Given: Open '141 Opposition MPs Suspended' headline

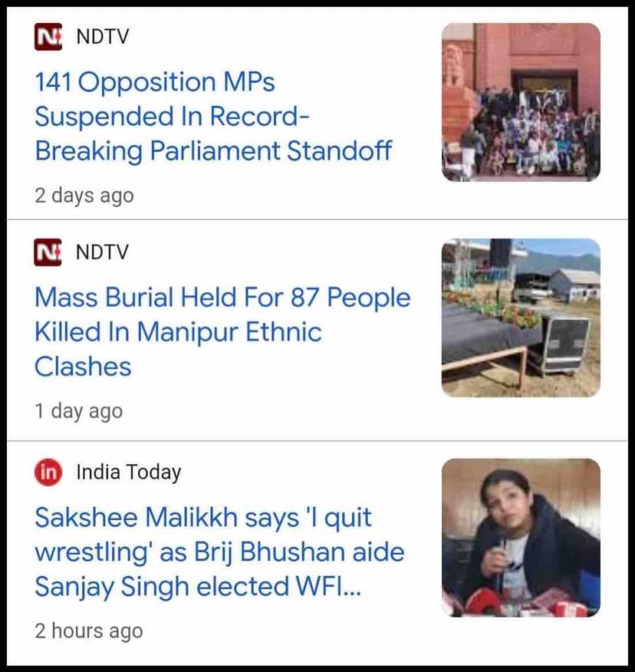Looking at the screenshot, I should tap(212, 116).
